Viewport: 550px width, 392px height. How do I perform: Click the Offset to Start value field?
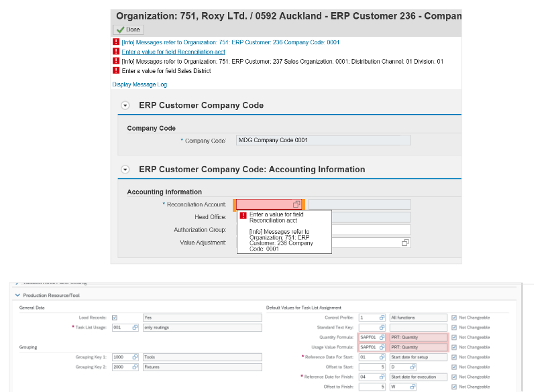click(x=372, y=367)
